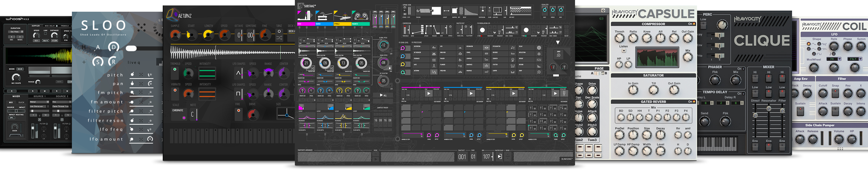Click the Stutter icon in FX Processorz

(x=513, y=66)
